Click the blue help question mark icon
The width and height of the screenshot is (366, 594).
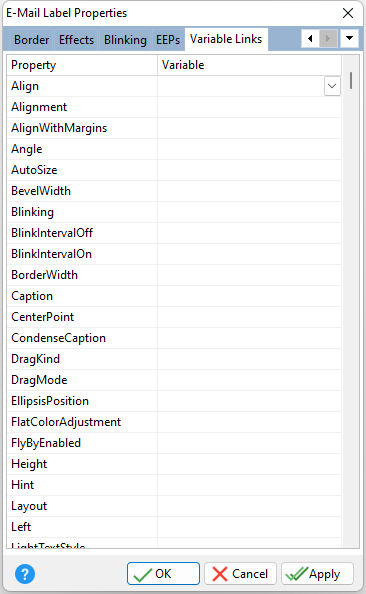tap(25, 574)
